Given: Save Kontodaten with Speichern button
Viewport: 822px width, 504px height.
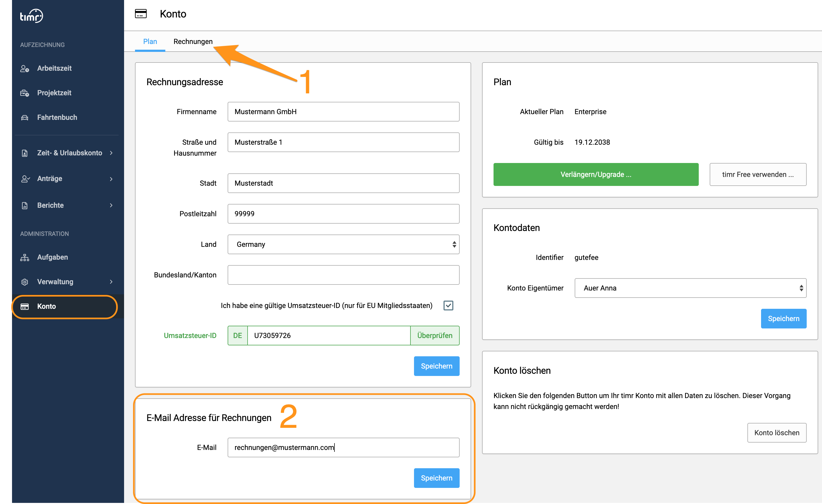Looking at the screenshot, I should [x=784, y=319].
